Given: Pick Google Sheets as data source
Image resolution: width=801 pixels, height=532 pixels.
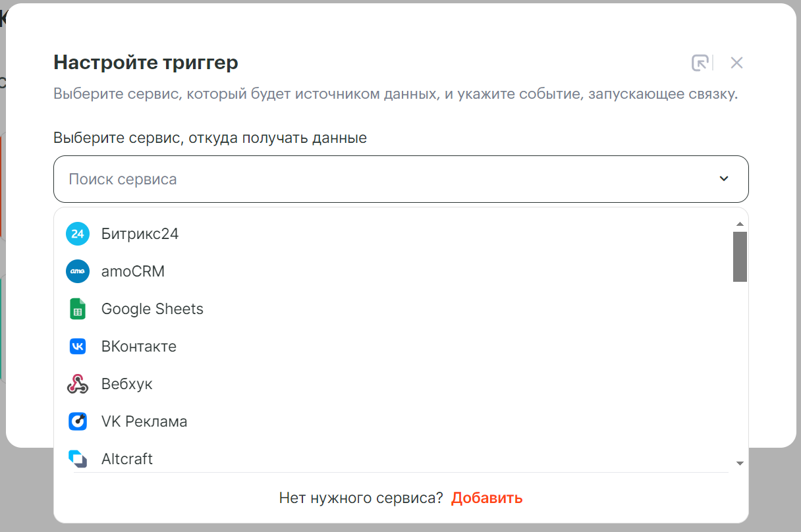Looking at the screenshot, I should (393, 309).
